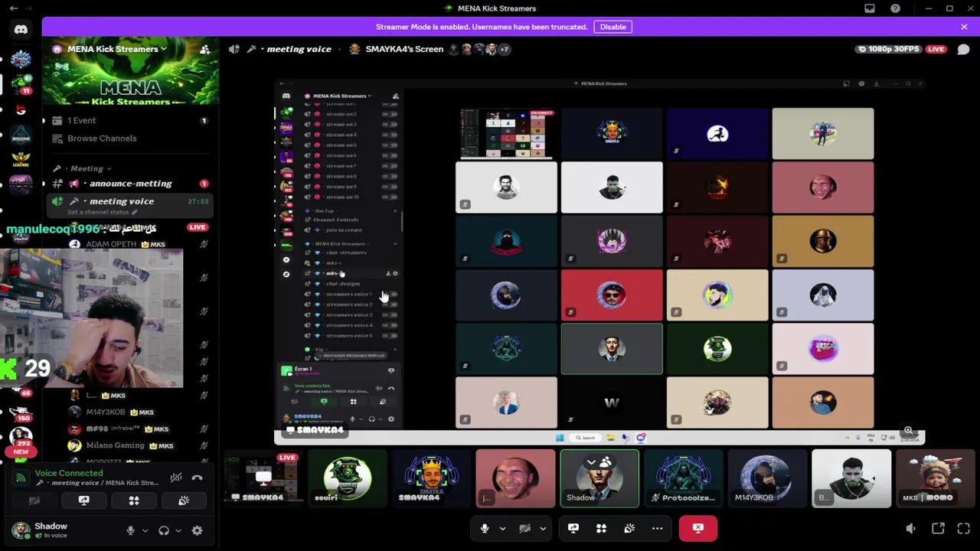980x551 pixels.
Task: Open the 1 Event item
Action: point(129,120)
